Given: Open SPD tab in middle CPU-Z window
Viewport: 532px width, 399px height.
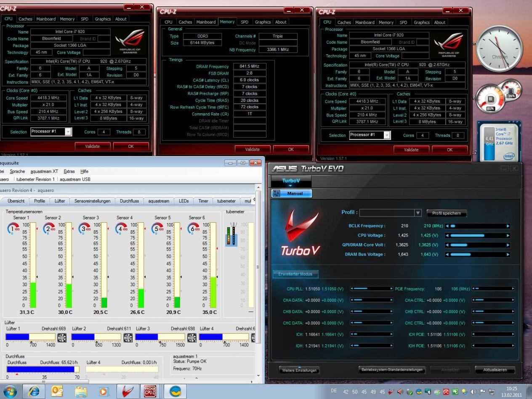Looking at the screenshot, I should (245, 22).
